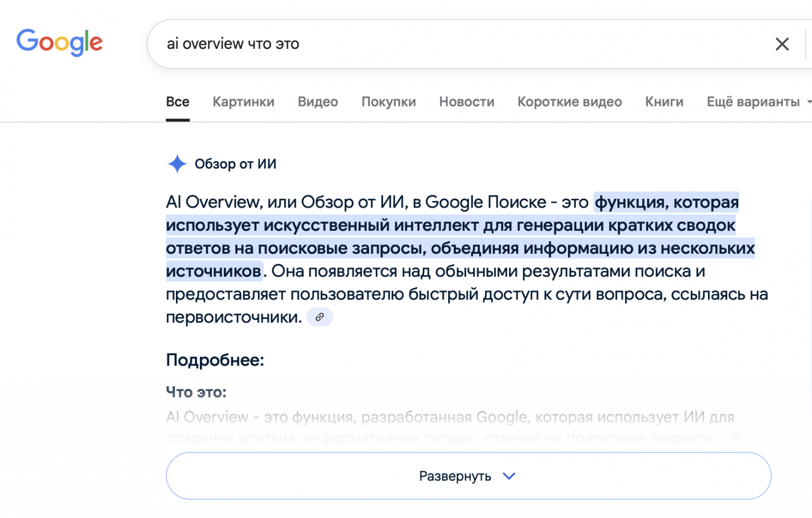Expand the AI Overview with Развернуть

coord(468,475)
